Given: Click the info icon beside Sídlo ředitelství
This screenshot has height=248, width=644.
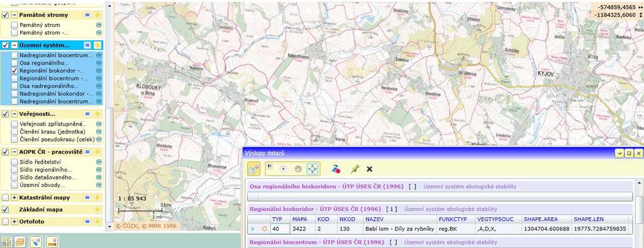Looking at the screenshot, I should 99,162.
